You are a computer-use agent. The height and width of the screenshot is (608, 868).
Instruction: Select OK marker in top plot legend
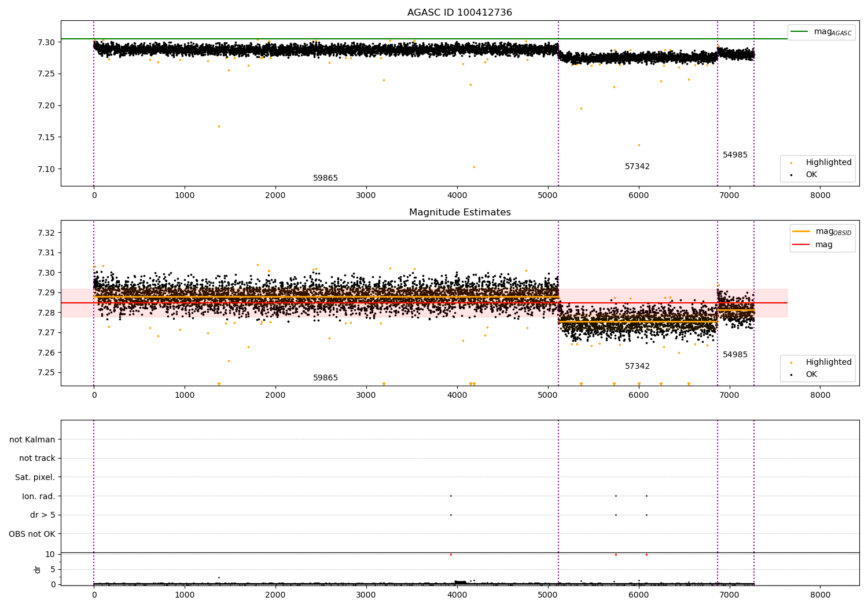pos(791,175)
